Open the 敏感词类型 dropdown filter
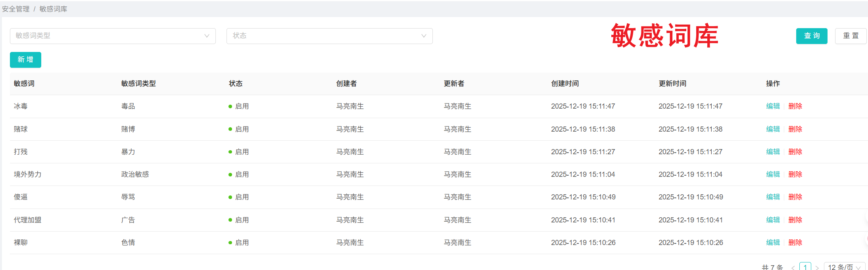The width and height of the screenshot is (868, 270). point(113,36)
